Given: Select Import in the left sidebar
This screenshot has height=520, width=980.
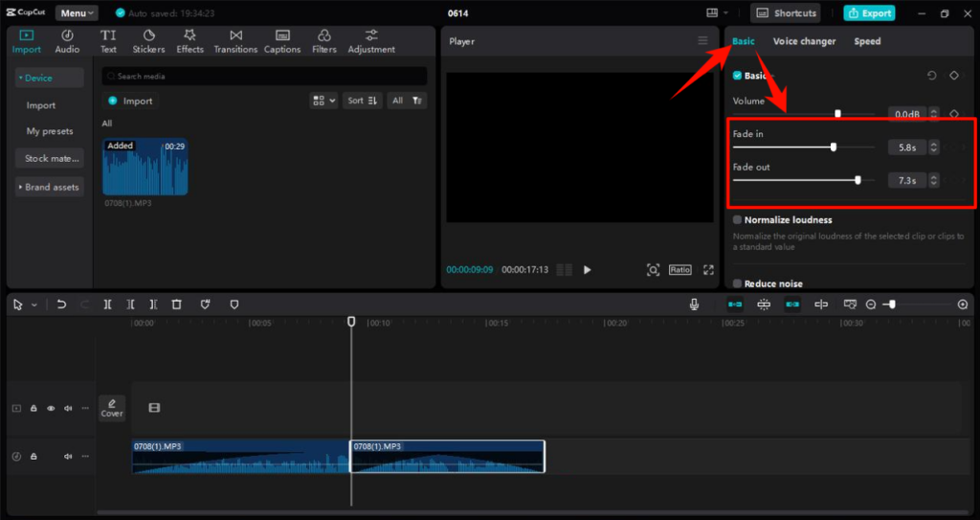Looking at the screenshot, I should tap(41, 105).
